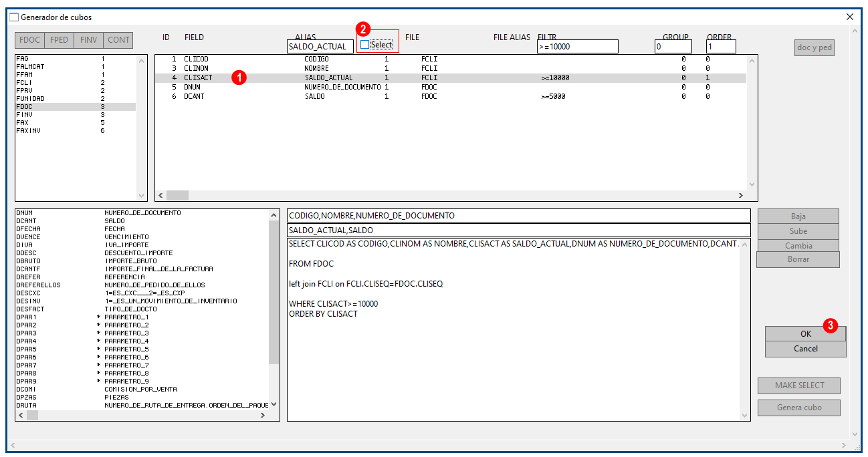The height and width of the screenshot is (457, 868).
Task: Select DCOMI COMISION_POR_VENTA field
Action: coord(142,390)
